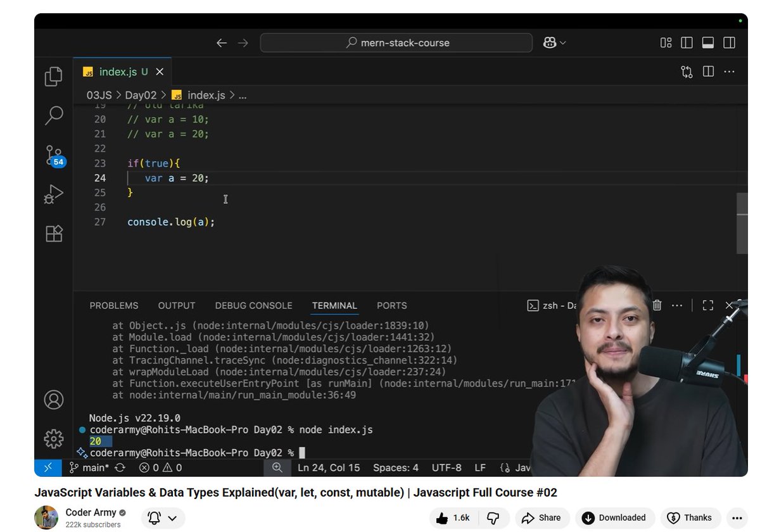Image resolution: width=760 pixels, height=532 pixels.
Task: Toggle the bottom panel visibility
Action: click(708, 42)
